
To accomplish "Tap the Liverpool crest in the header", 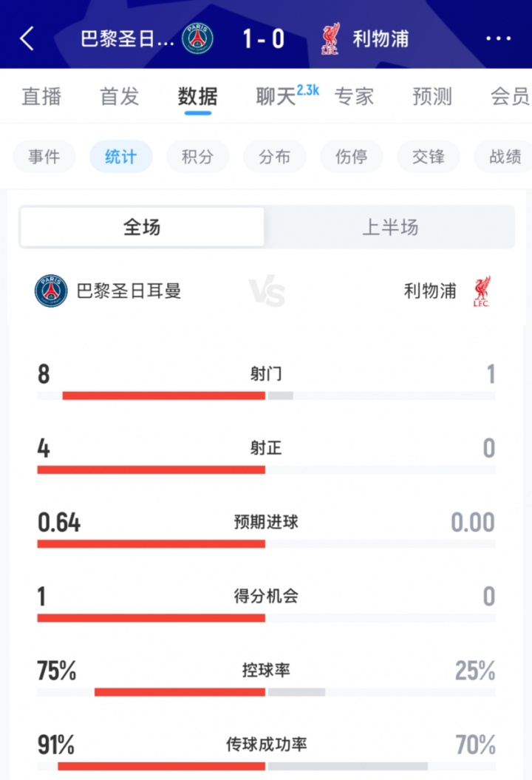I will coord(330,38).
